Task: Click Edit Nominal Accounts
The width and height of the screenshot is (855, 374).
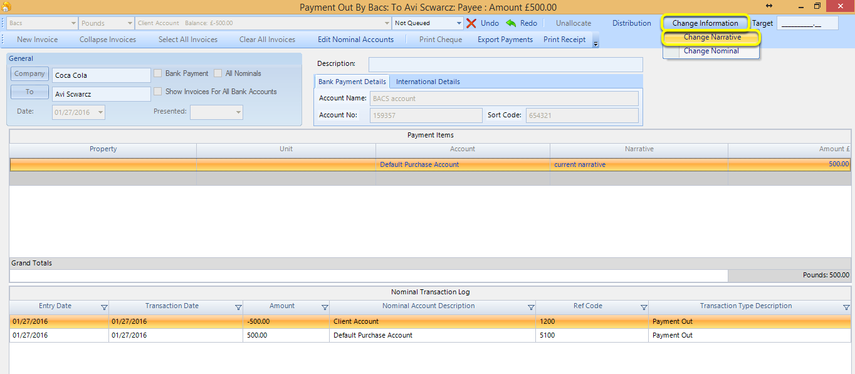Action: [x=356, y=40]
